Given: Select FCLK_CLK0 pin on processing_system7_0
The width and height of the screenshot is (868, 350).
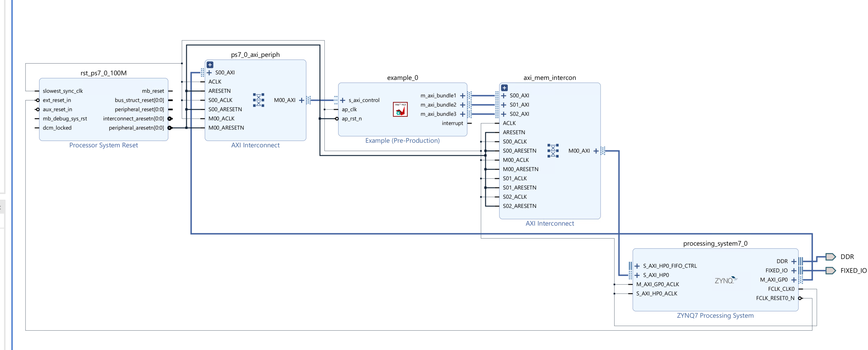Looking at the screenshot, I should (781, 289).
